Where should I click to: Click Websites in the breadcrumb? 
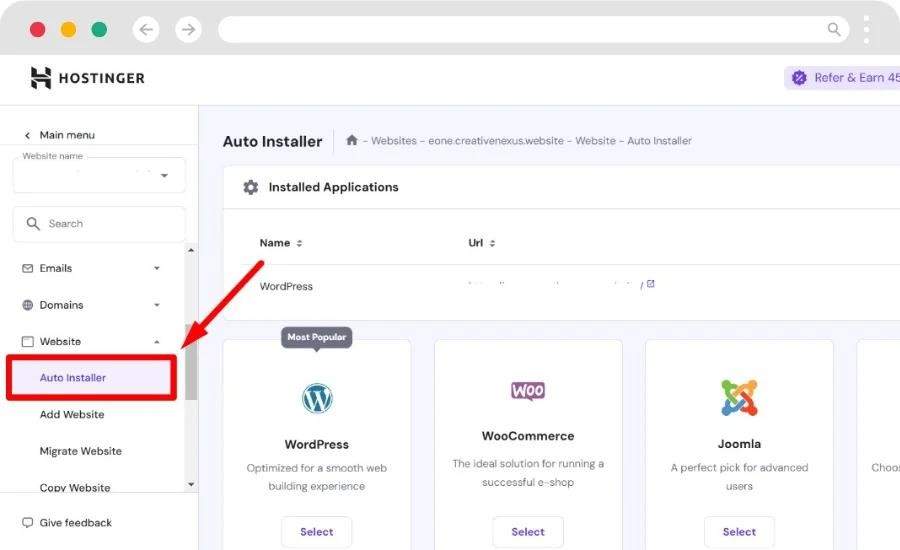click(394, 141)
